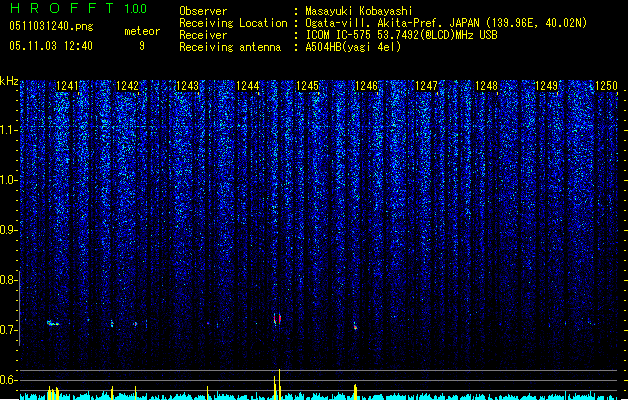Click the tallest yellow power spike near 1245
Viewport: 629px width, 400px height.
279,384
